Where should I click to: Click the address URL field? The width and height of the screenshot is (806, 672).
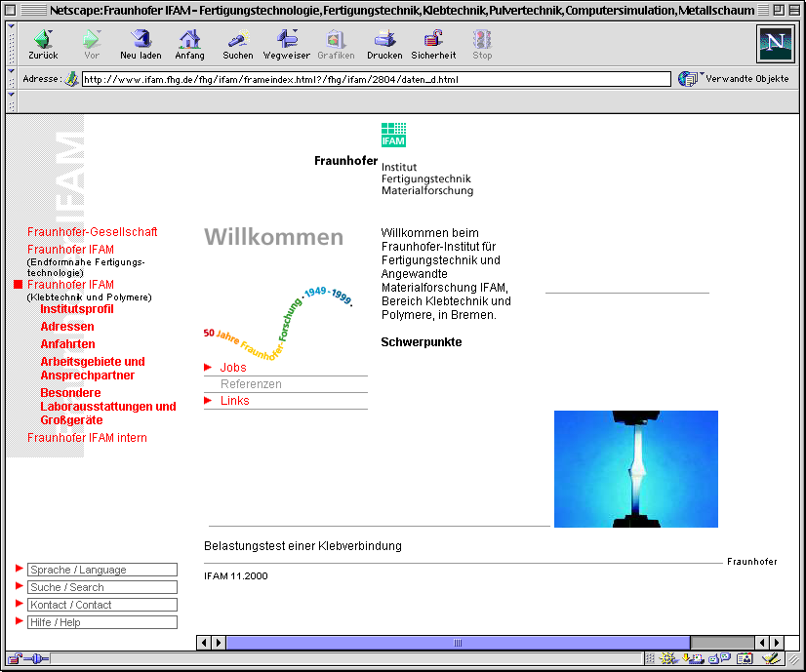[377, 79]
